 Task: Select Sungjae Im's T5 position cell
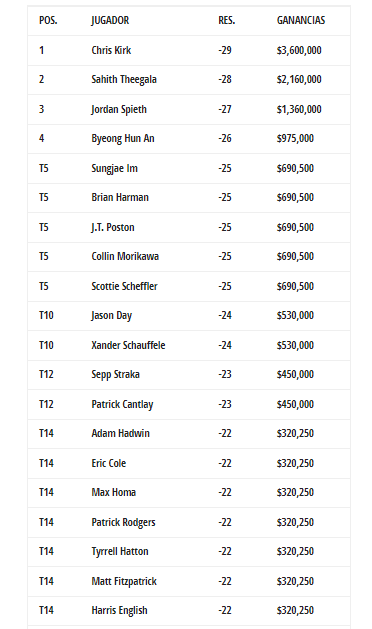[x=44, y=168]
